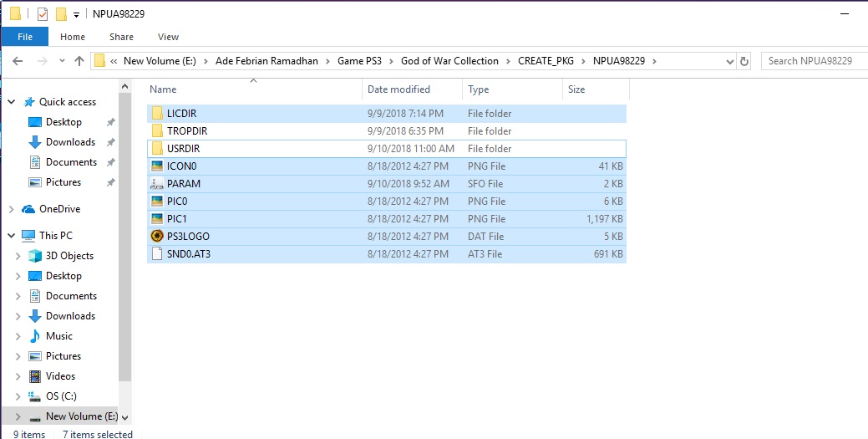Click the SFO File type cell

point(485,183)
